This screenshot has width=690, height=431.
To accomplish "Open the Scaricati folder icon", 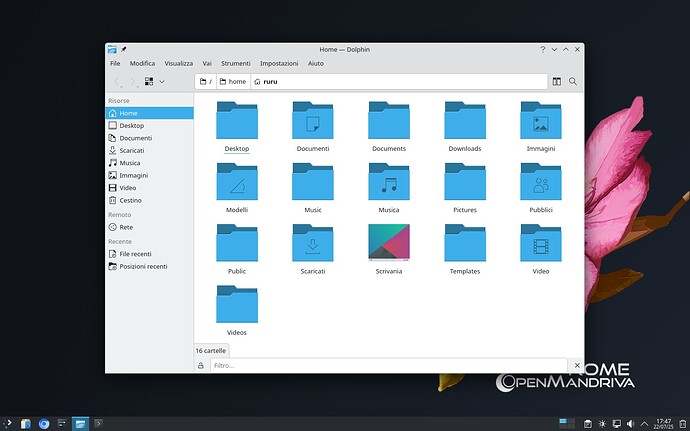I will 312,243.
